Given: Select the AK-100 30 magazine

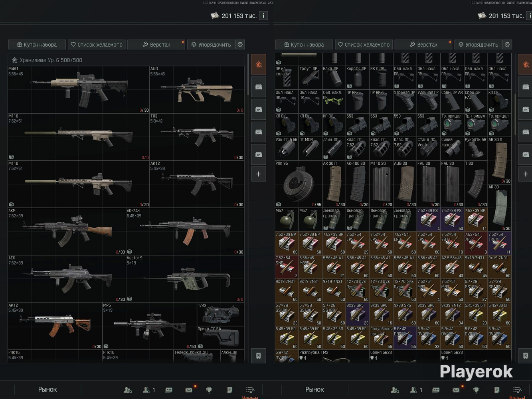Looking at the screenshot, I should click(x=358, y=184).
